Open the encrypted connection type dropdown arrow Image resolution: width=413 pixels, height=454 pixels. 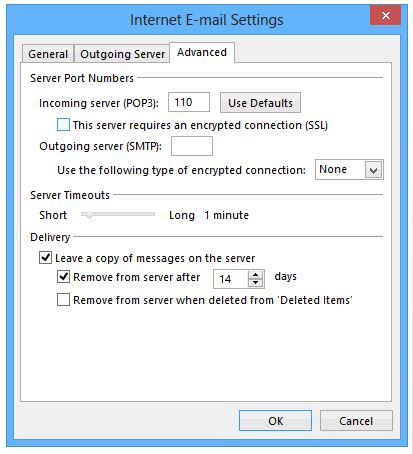pyautogui.click(x=373, y=170)
